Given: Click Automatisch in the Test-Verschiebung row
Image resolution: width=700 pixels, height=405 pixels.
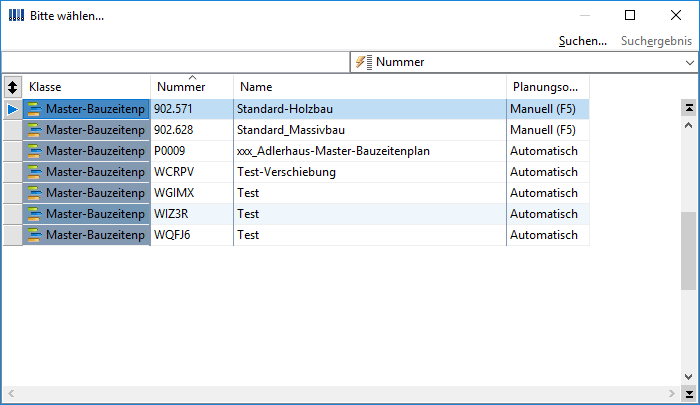Looking at the screenshot, I should 544,172.
